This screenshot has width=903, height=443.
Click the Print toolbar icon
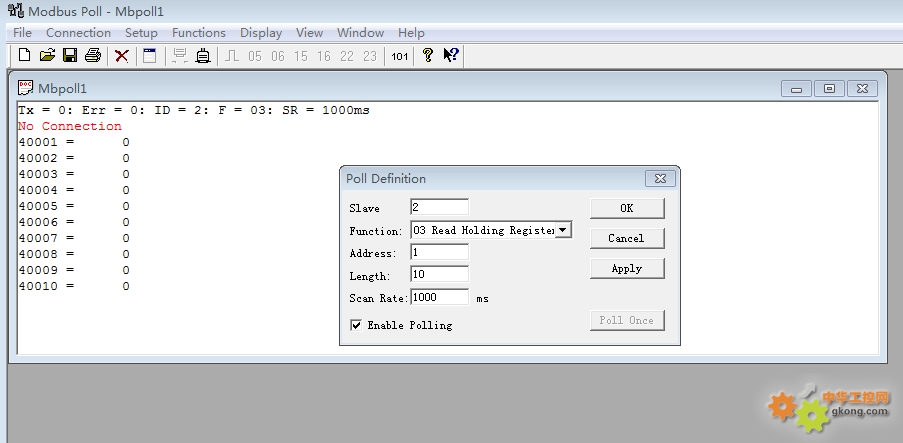click(x=93, y=55)
